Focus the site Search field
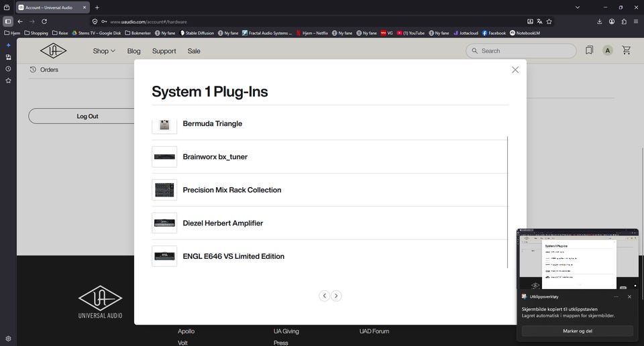The height and width of the screenshot is (346, 644). 521,51
